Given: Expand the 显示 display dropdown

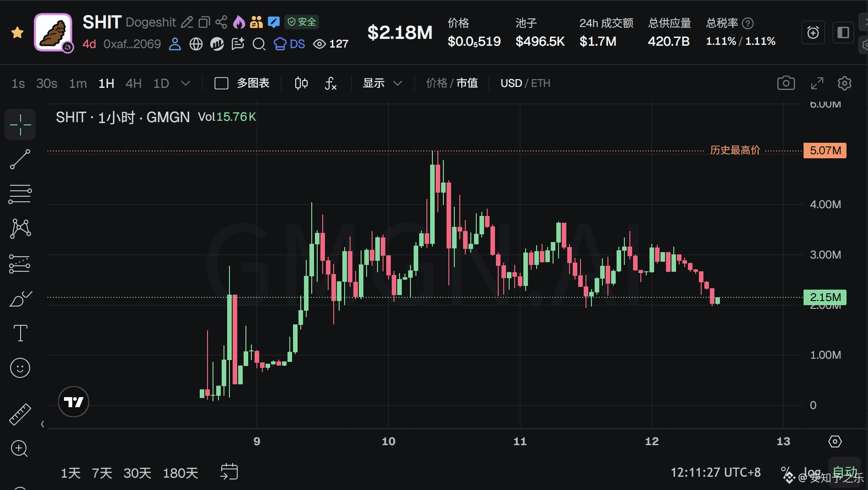Looking at the screenshot, I should (382, 83).
